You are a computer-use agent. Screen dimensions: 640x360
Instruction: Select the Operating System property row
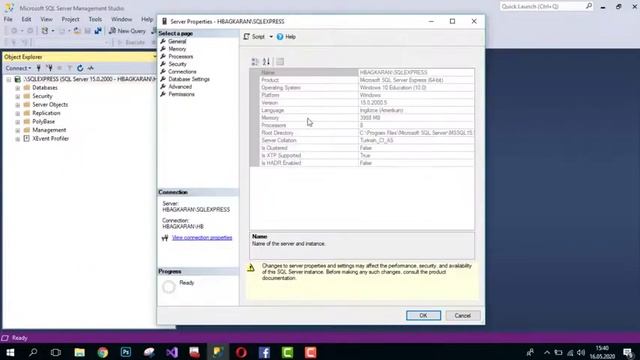coord(367,87)
